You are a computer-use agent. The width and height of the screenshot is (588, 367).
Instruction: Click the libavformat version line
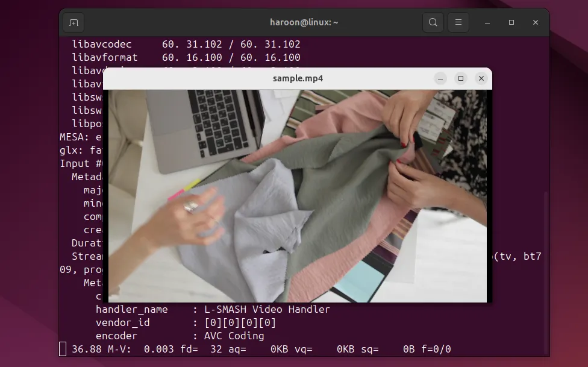tap(186, 57)
